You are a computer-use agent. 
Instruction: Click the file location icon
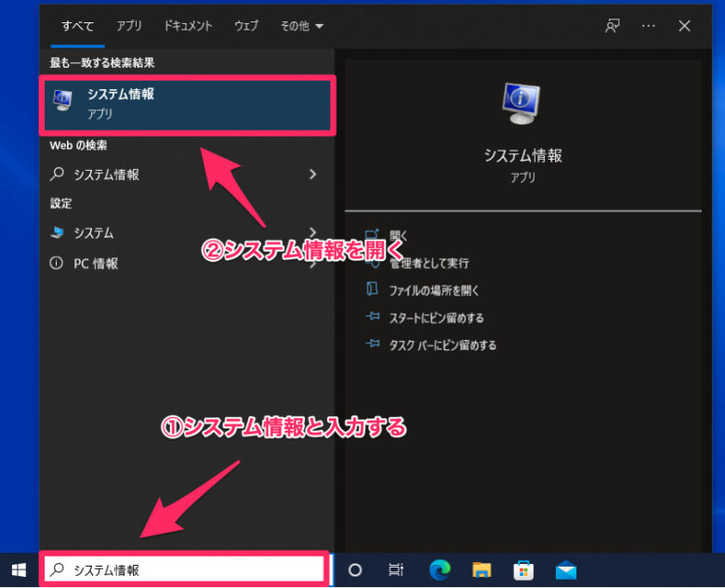pos(372,290)
